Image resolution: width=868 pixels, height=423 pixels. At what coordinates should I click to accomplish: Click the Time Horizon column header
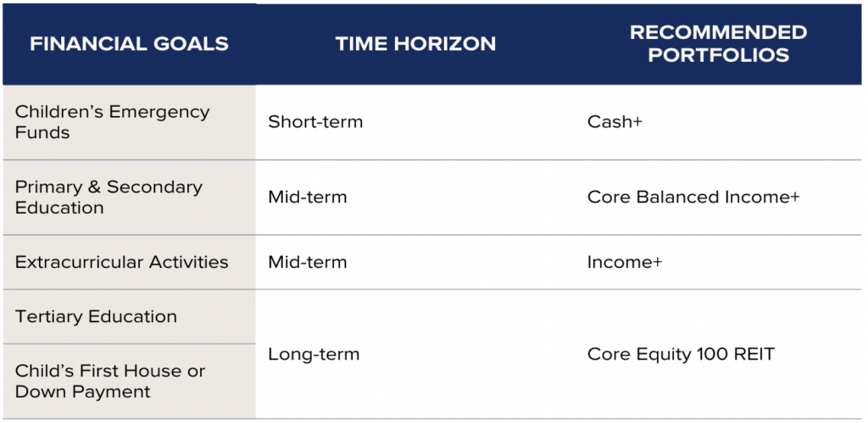pos(415,44)
